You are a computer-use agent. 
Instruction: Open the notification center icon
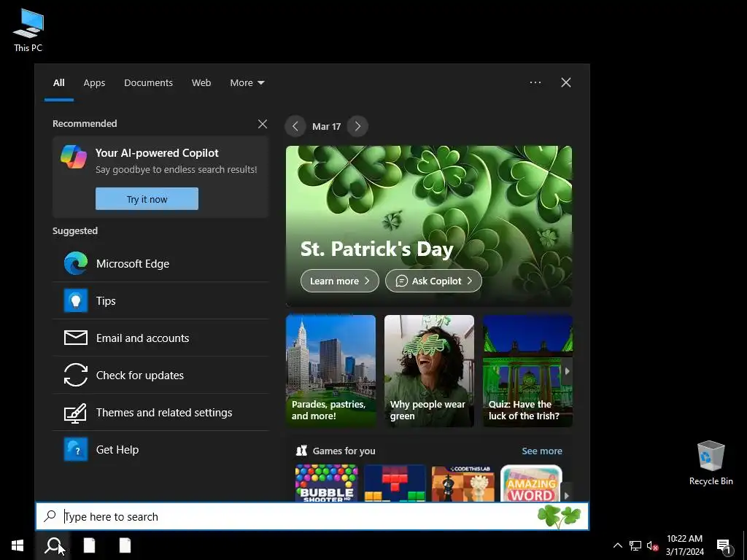724,546
